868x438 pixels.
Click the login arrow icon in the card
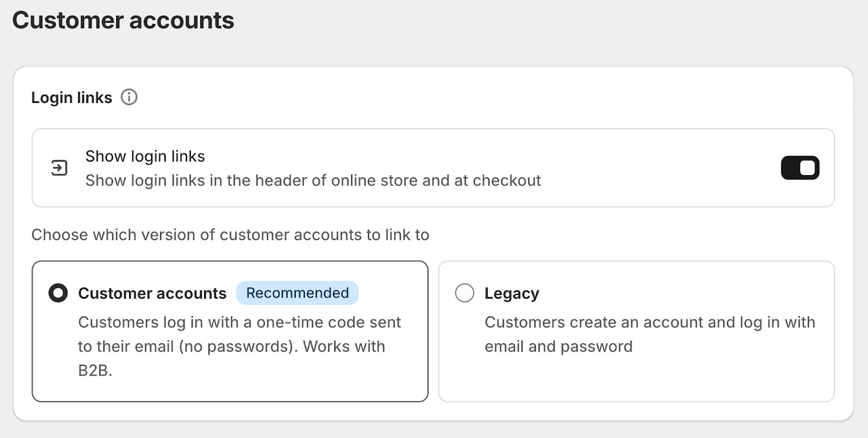click(x=59, y=168)
